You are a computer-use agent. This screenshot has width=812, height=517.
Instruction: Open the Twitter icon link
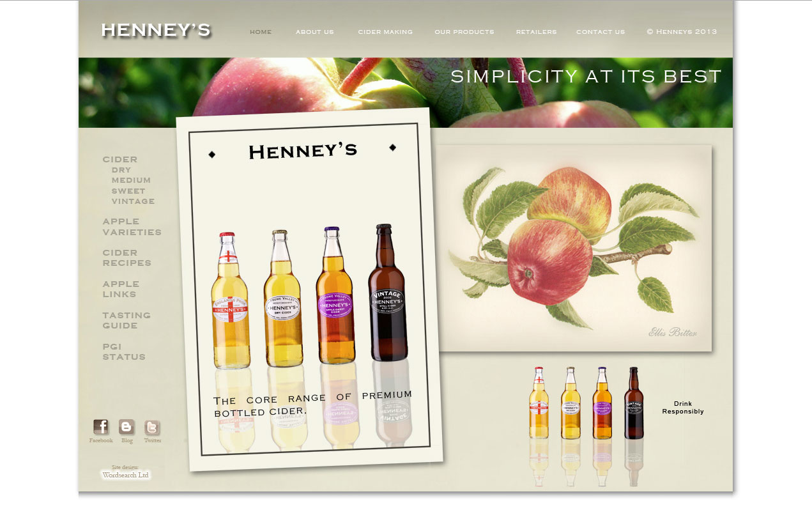(152, 427)
